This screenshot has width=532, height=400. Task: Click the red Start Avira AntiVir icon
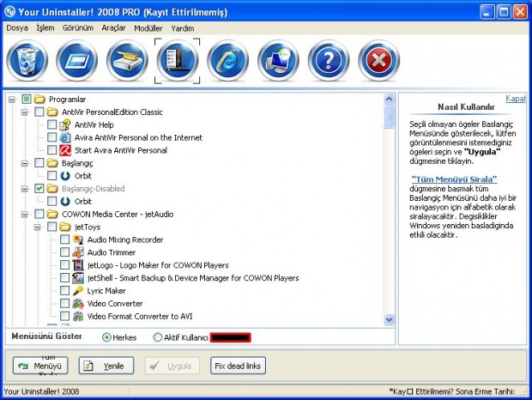[x=65, y=150]
